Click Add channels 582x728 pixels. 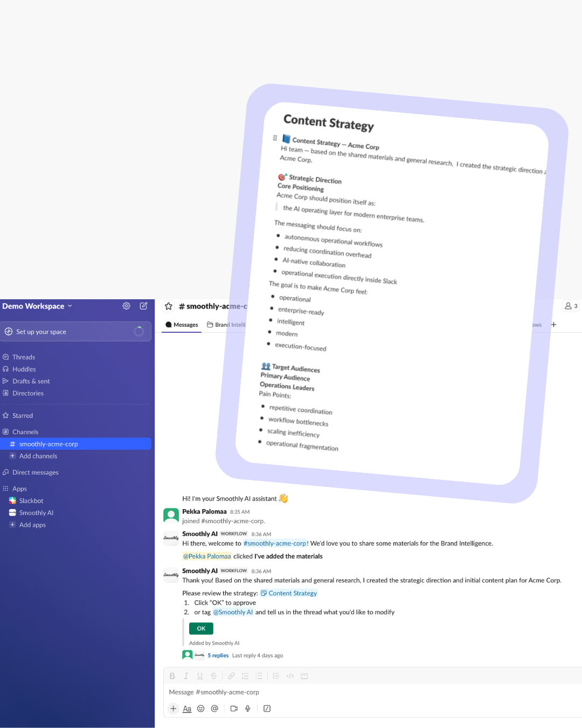click(x=38, y=456)
